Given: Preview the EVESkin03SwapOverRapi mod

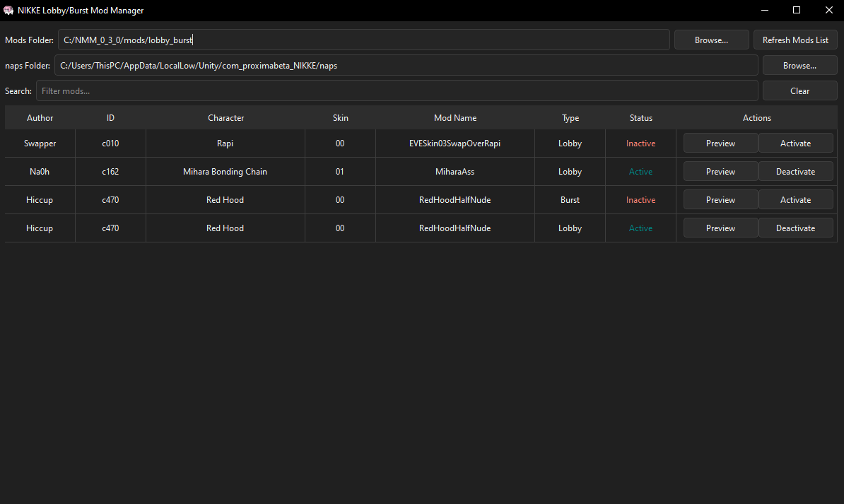Looking at the screenshot, I should click(720, 143).
